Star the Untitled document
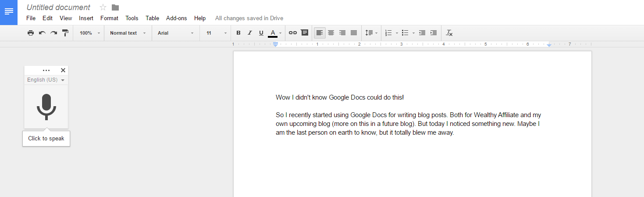Image resolution: width=644 pixels, height=197 pixels. click(x=103, y=7)
